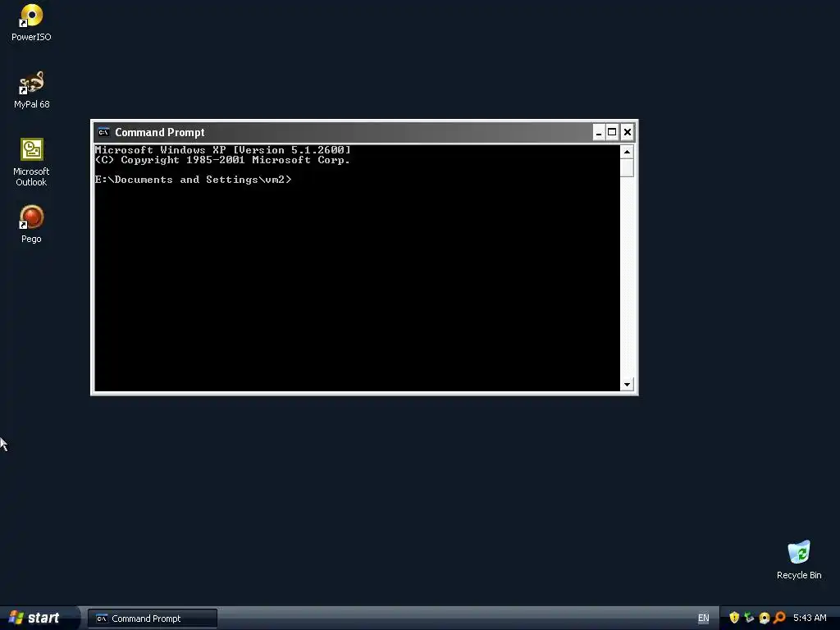Click the PowerISO disc tray icon
This screenshot has height=630, width=840.
(765, 618)
